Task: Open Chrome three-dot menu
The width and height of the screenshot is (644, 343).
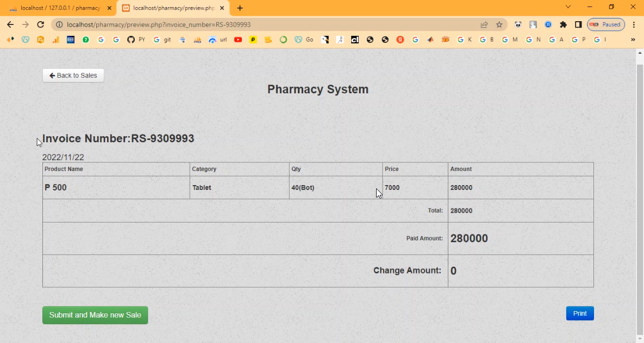Action: point(634,24)
